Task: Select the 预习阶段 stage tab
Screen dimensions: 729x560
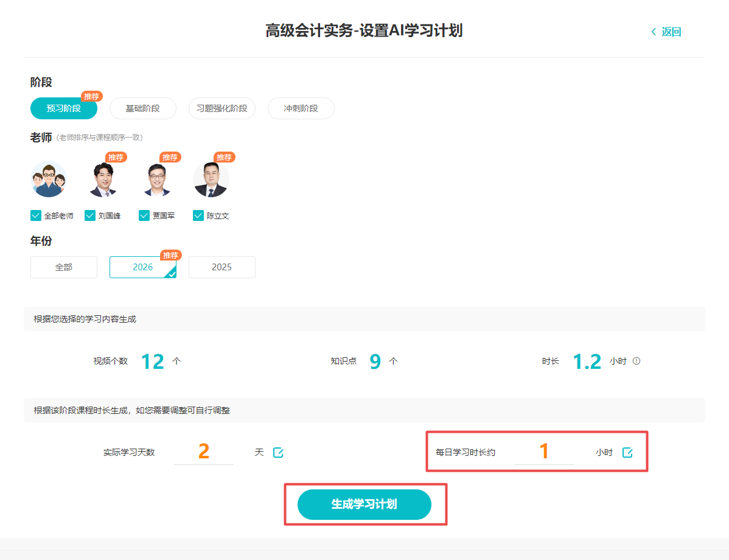Action: point(64,108)
